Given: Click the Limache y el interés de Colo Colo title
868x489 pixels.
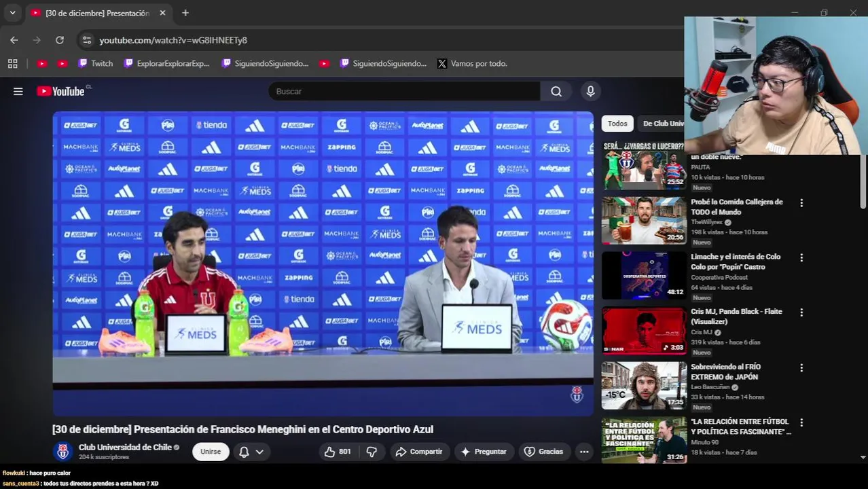Looking at the screenshot, I should pos(736,261).
